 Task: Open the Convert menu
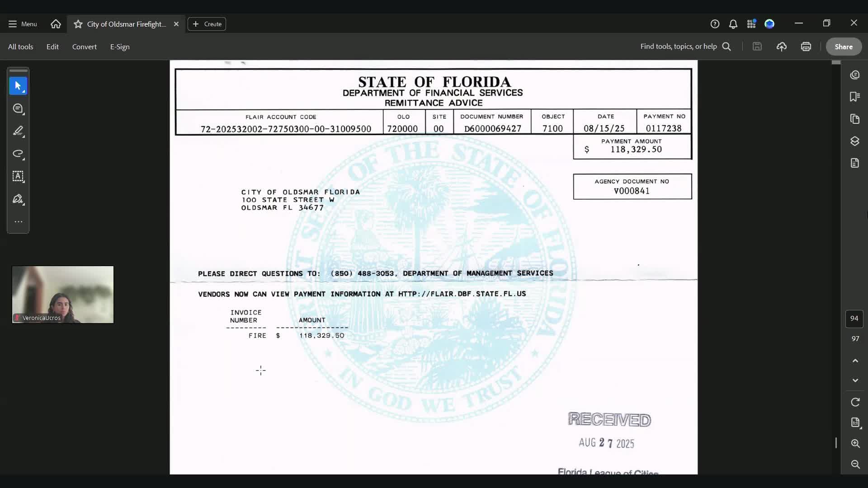point(84,47)
